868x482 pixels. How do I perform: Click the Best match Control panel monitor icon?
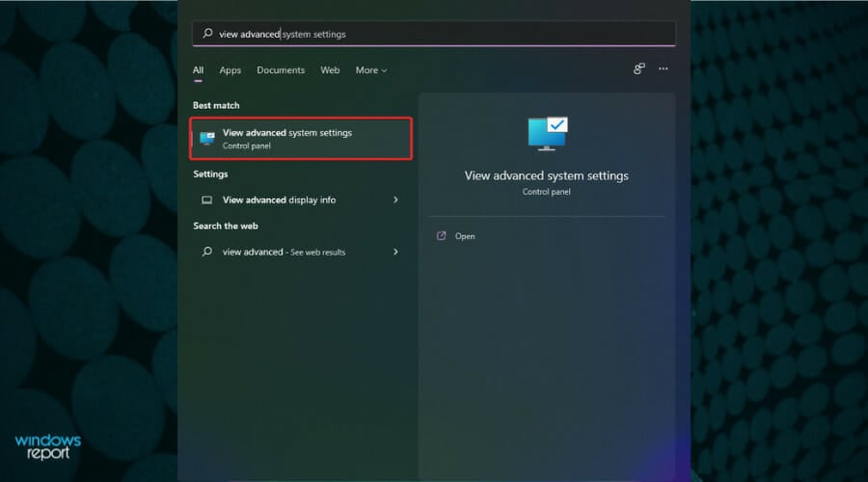coord(207,139)
